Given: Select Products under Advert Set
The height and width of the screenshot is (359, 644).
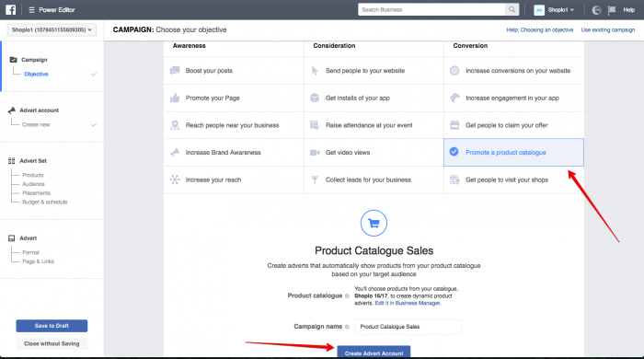Looking at the screenshot, I should click(33, 175).
